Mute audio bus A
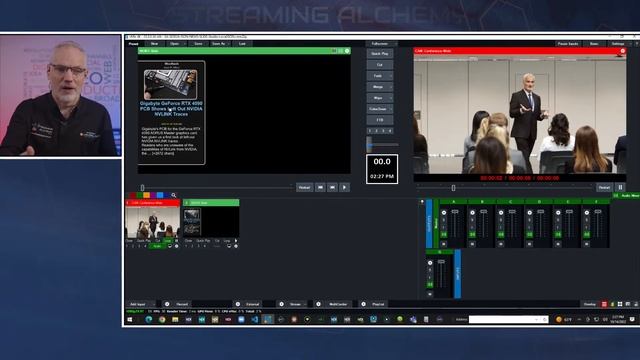The height and width of the screenshot is (360, 640). (444, 244)
